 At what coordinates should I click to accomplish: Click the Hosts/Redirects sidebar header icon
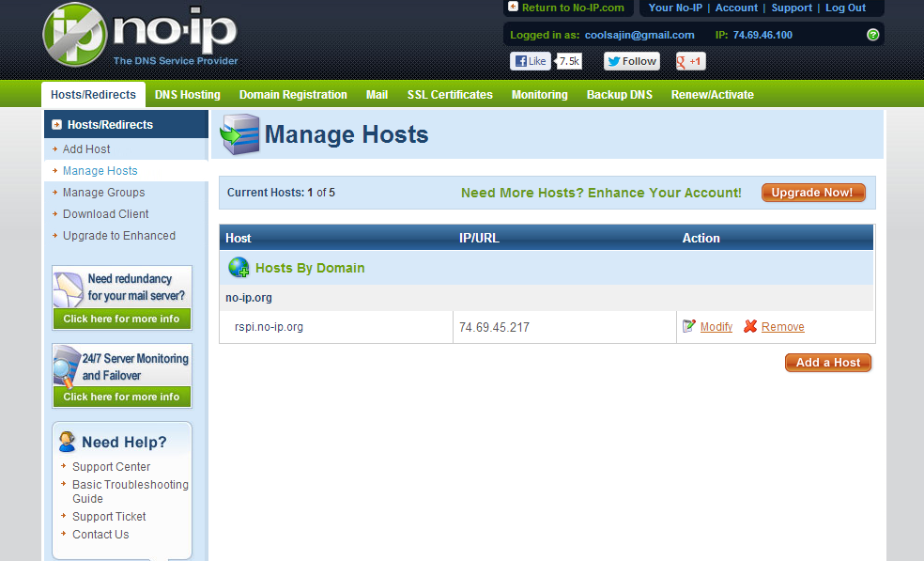tap(56, 124)
